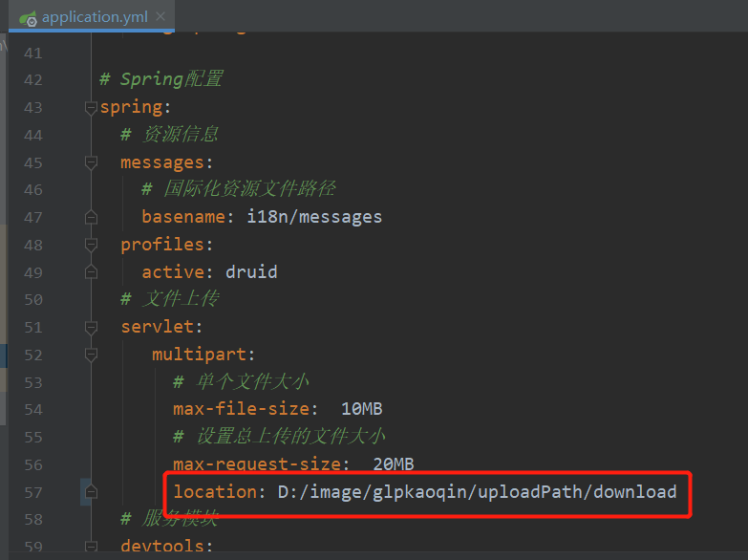Close the application.yml tab
This screenshot has width=748, height=560.
point(160,16)
